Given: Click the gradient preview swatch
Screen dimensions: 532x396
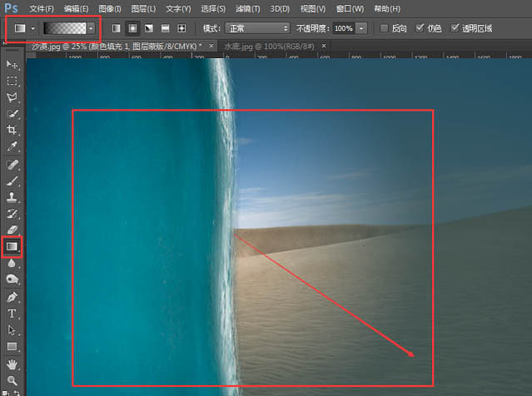Looking at the screenshot, I should coord(65,28).
